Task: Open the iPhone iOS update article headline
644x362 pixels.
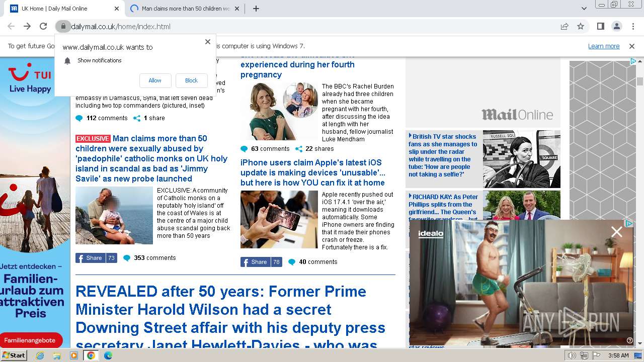Action: 313,172
